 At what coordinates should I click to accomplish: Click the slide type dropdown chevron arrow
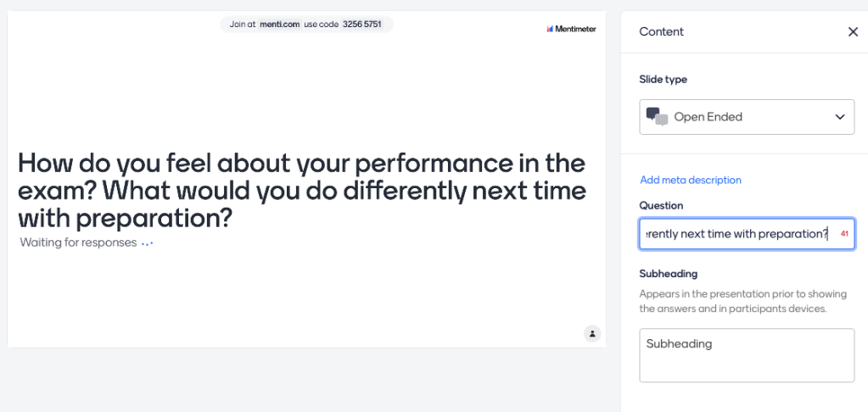click(840, 117)
